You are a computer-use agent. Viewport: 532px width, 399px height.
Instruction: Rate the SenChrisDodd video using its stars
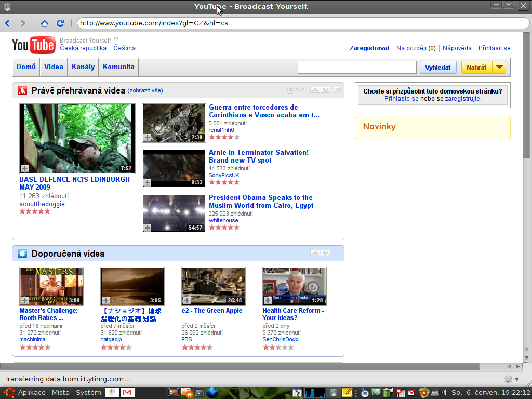pyautogui.click(x=278, y=347)
